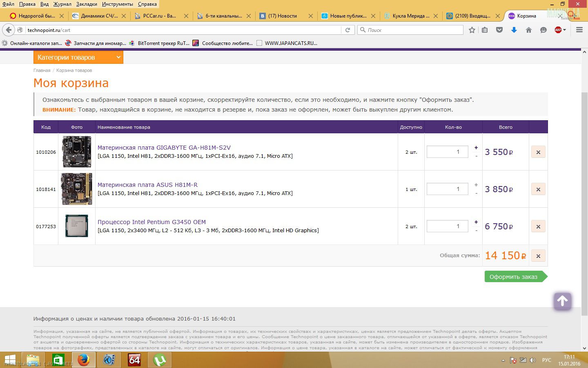Click the Оформить заказ button
Image resolution: width=588 pixels, height=368 pixels.
click(x=516, y=277)
